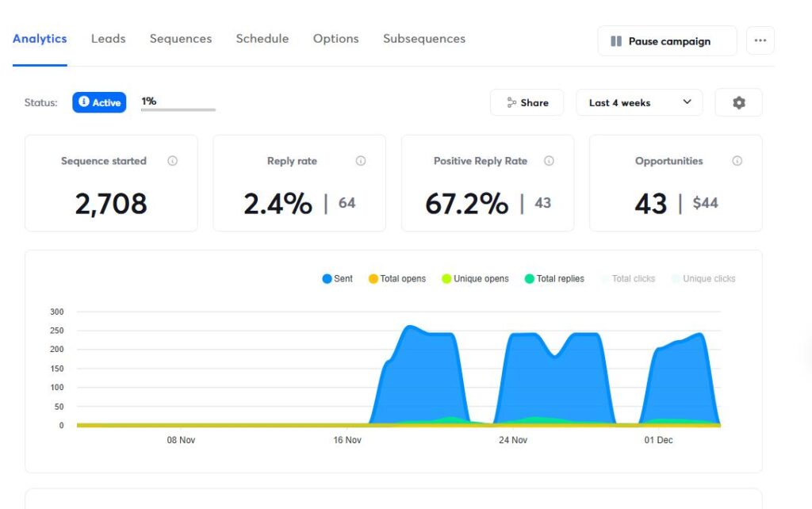The image size is (812, 509).
Task: Switch to the Leads tab
Action: tap(108, 39)
